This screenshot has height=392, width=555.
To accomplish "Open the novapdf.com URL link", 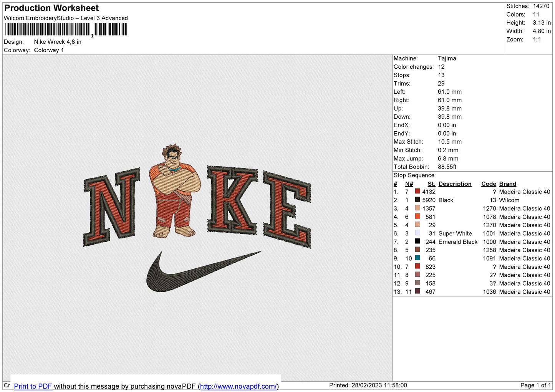I will click(x=238, y=386).
